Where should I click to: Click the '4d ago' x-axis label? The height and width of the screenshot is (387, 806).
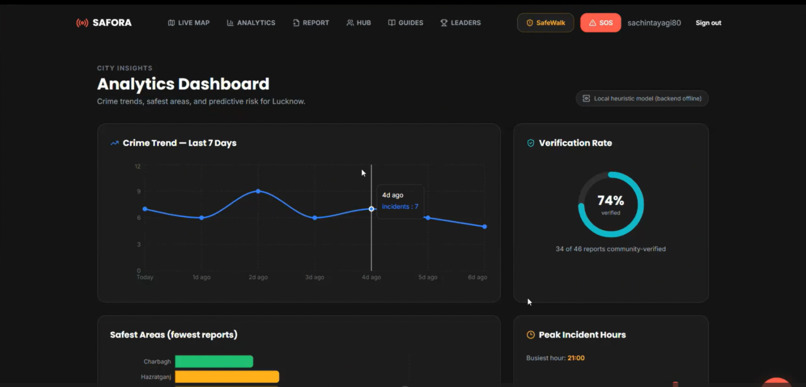coord(371,277)
